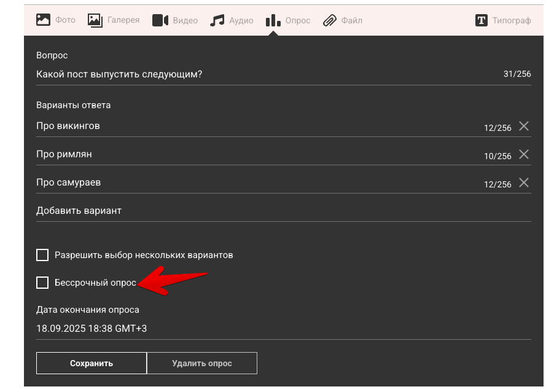
Task: Click the Аудио music note icon
Action: (217, 20)
